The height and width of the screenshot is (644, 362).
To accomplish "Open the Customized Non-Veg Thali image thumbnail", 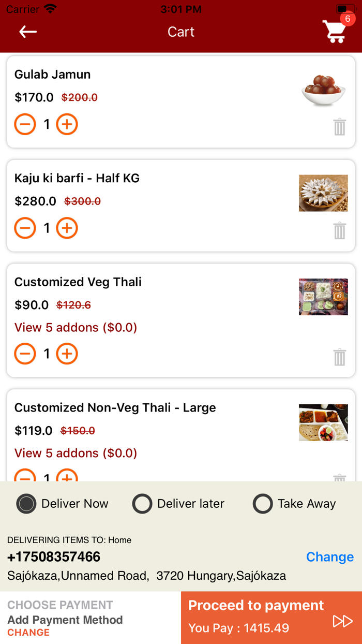I will 323,422.
